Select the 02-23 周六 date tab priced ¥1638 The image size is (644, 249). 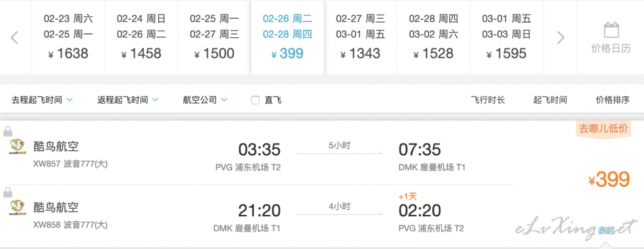pos(68,37)
